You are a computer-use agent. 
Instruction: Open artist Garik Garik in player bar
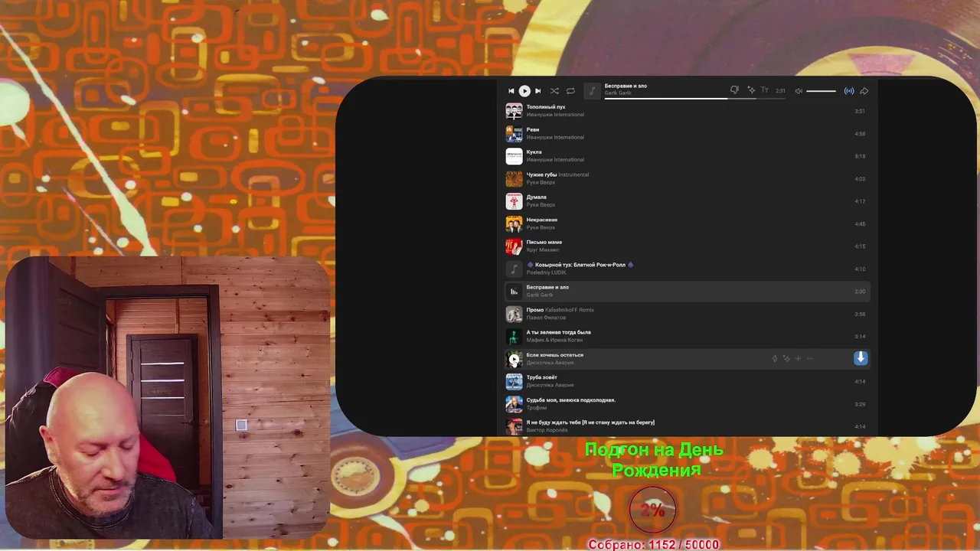(x=618, y=93)
